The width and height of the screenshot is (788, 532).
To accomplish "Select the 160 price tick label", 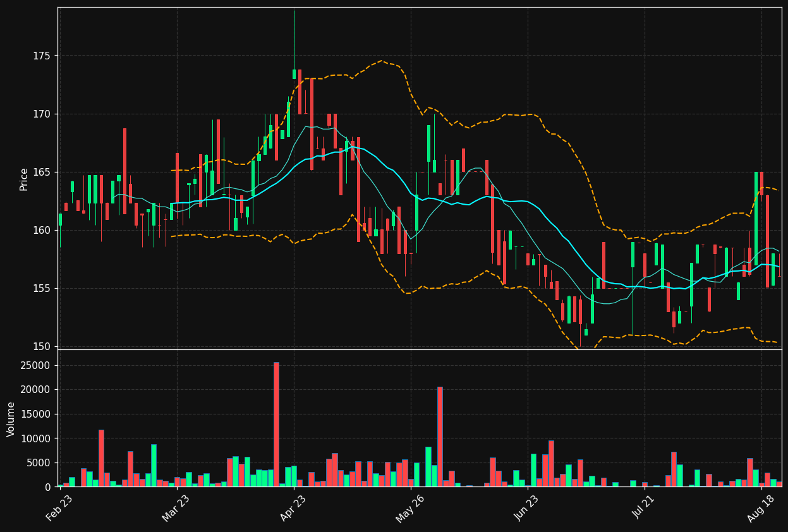I will 42,230.
